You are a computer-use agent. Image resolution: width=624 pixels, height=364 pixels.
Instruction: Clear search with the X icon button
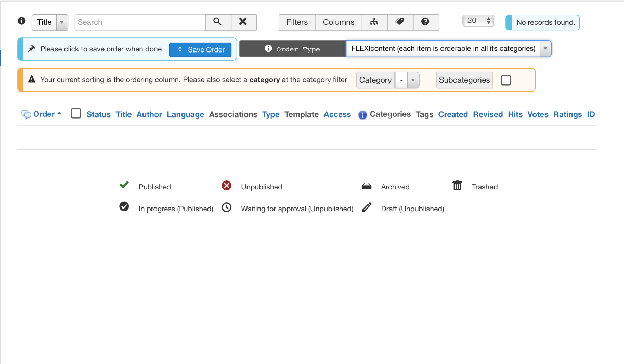(x=243, y=22)
